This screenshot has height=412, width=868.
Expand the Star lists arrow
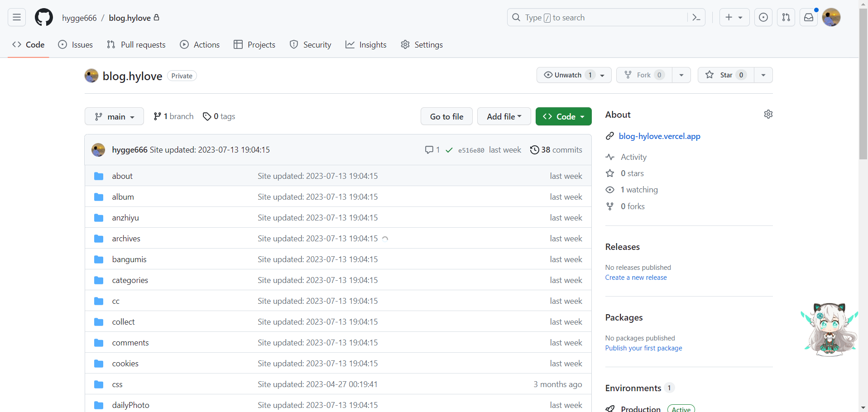763,75
